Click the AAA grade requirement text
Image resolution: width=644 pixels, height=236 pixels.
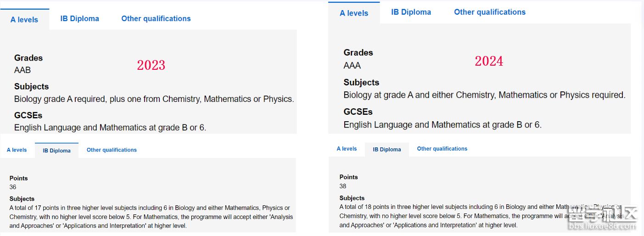pos(352,66)
